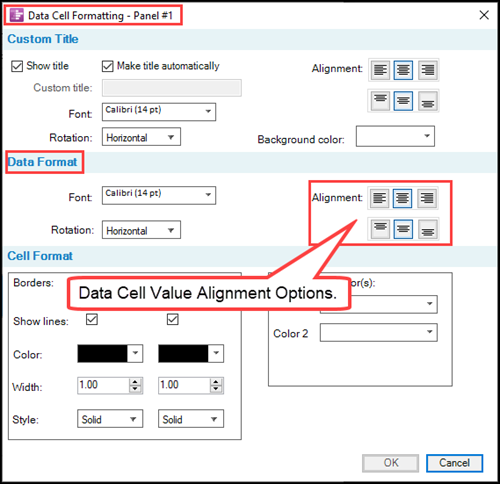
Task: Right-align the Data Format cell values
Action: pos(427,198)
